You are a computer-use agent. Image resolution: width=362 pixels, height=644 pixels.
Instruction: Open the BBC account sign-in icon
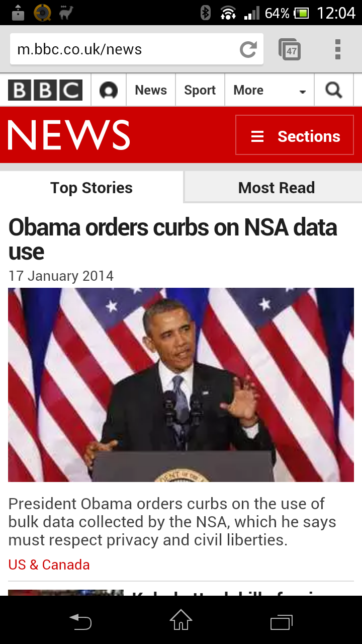coord(109,91)
